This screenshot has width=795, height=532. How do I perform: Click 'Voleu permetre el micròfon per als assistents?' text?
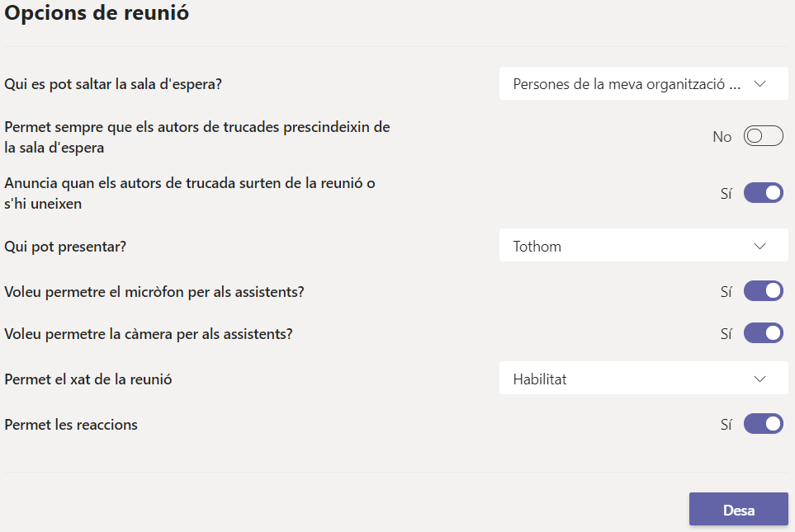[x=154, y=291]
